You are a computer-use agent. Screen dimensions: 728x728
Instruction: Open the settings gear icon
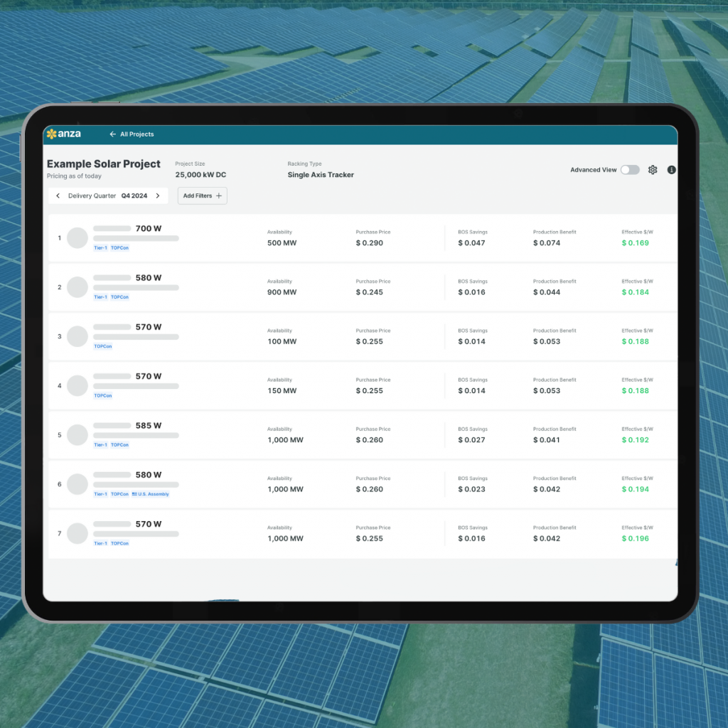(x=653, y=170)
